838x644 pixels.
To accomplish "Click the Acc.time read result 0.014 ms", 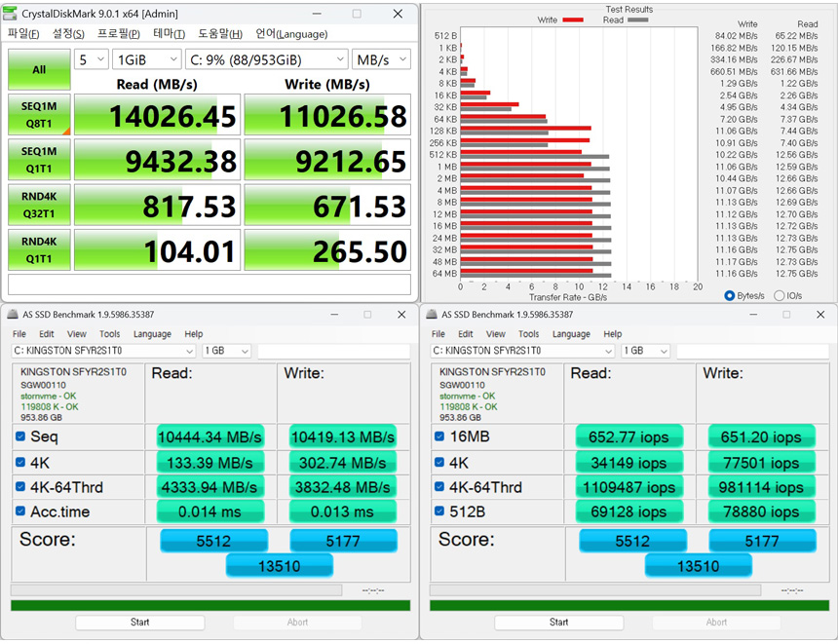I will 209,511.
